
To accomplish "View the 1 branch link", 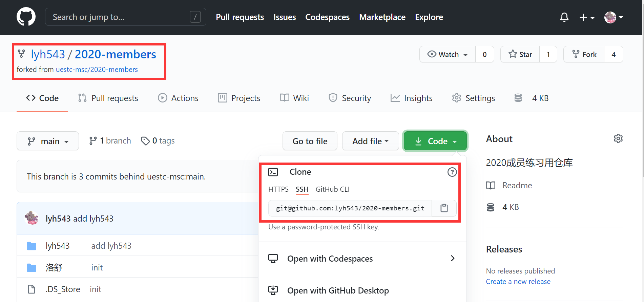I will point(110,141).
